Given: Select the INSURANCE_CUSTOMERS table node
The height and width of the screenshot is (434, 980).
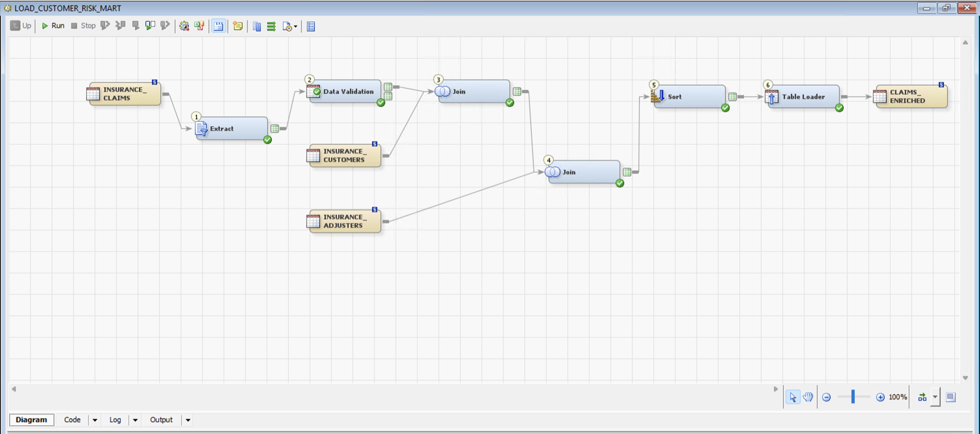Looking at the screenshot, I should tap(345, 155).
